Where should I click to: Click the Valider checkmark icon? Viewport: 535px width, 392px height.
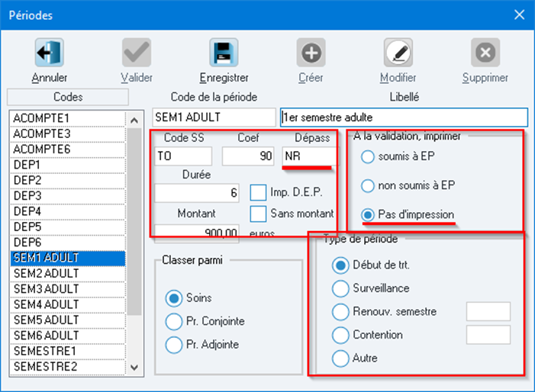137,52
